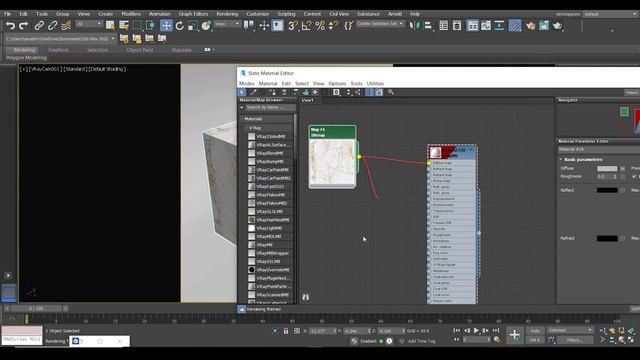Click Pick Material from Object eyedropper

pos(253,93)
